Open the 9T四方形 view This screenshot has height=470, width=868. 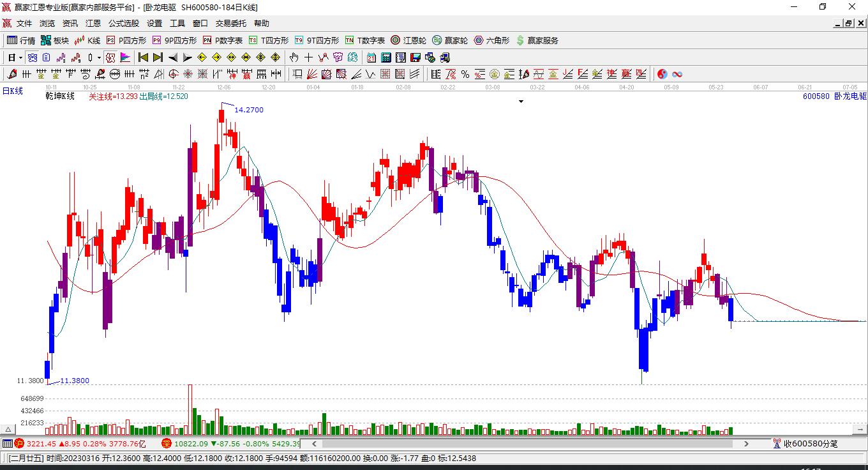click(x=317, y=40)
